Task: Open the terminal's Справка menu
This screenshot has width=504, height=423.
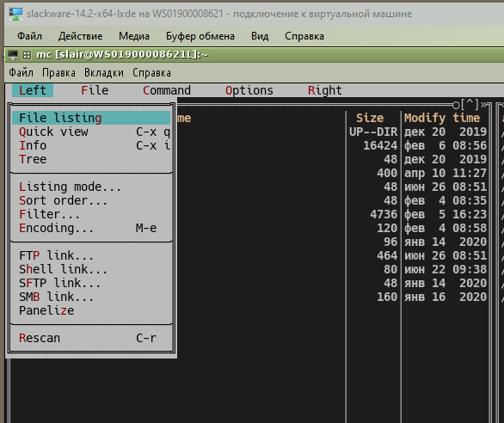Action: tap(151, 72)
